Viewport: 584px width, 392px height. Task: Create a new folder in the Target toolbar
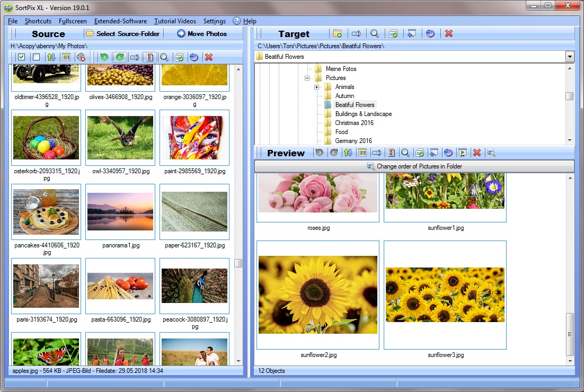338,33
